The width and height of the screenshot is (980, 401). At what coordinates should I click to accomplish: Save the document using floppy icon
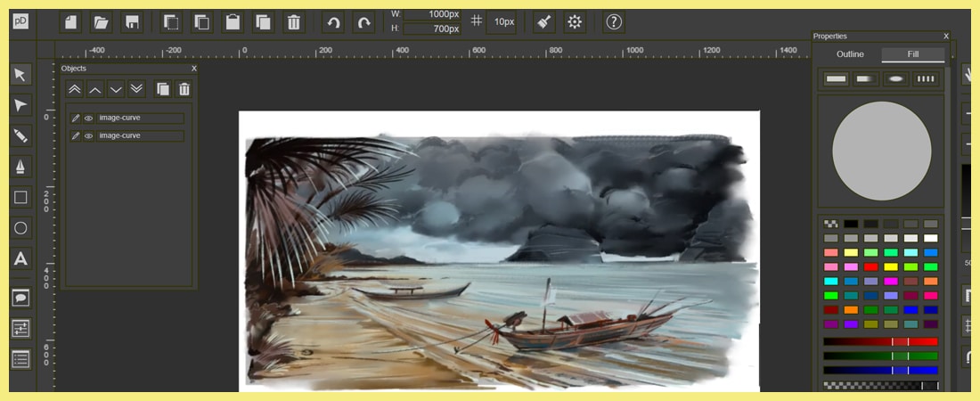(x=132, y=22)
